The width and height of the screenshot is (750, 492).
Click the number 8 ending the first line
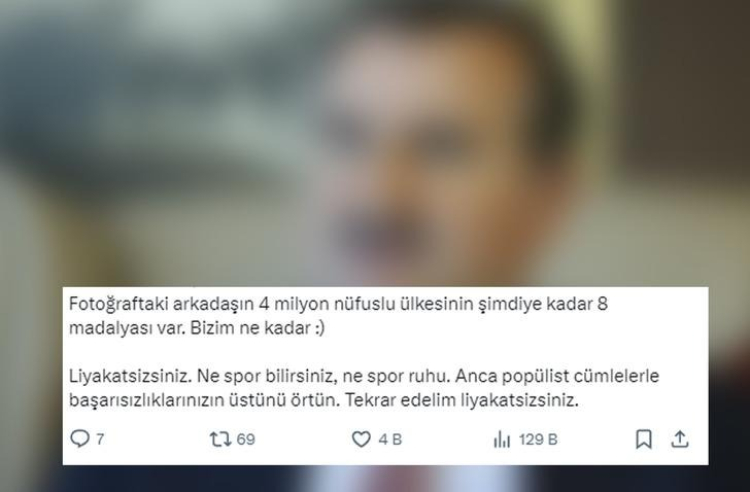(602, 304)
